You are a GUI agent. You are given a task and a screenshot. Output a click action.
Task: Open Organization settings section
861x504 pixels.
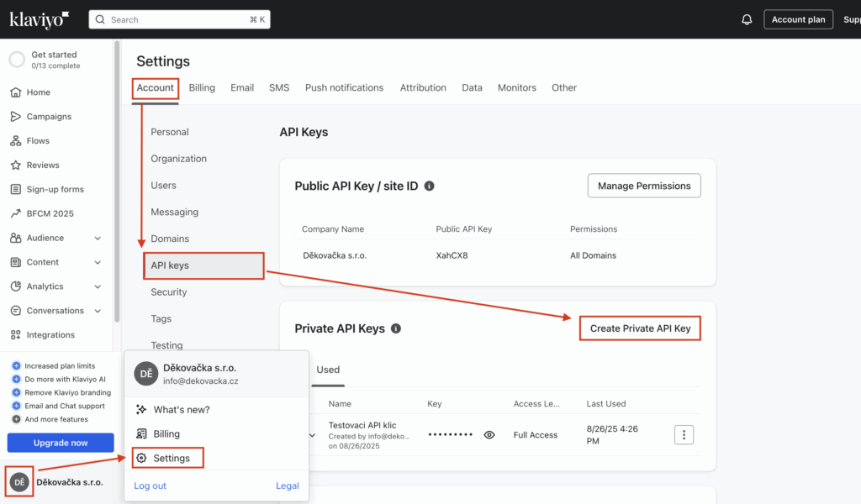point(178,159)
